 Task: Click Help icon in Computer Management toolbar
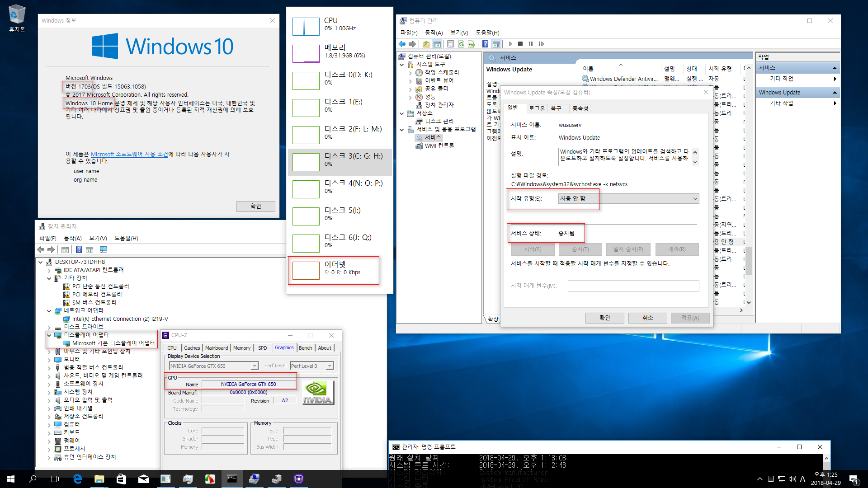(x=485, y=44)
